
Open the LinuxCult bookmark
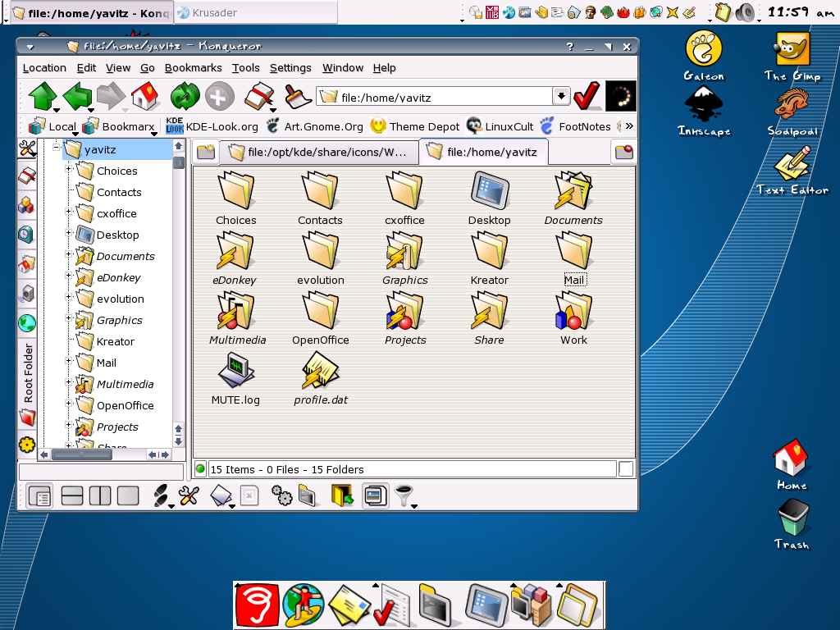[x=500, y=126]
